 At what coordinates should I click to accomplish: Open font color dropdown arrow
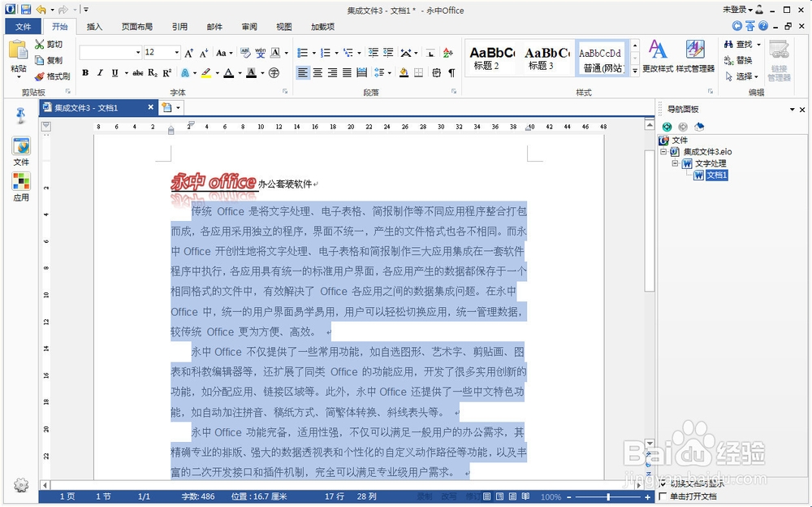click(240, 73)
